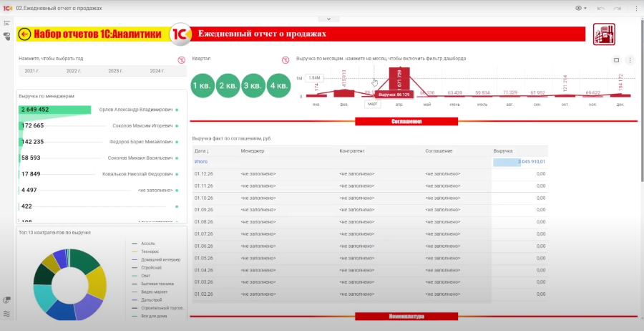Open the comments globe icon in left sidebar
Screen dimensions: 644x331
(6, 301)
